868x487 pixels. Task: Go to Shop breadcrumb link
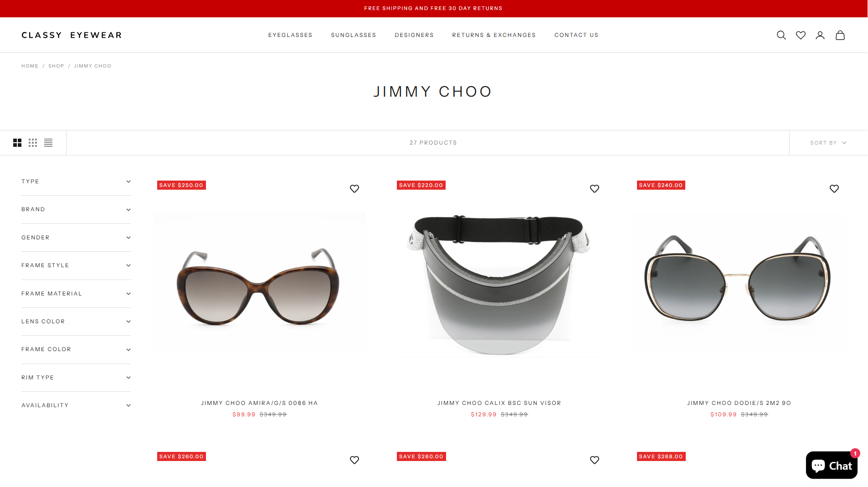(x=56, y=66)
